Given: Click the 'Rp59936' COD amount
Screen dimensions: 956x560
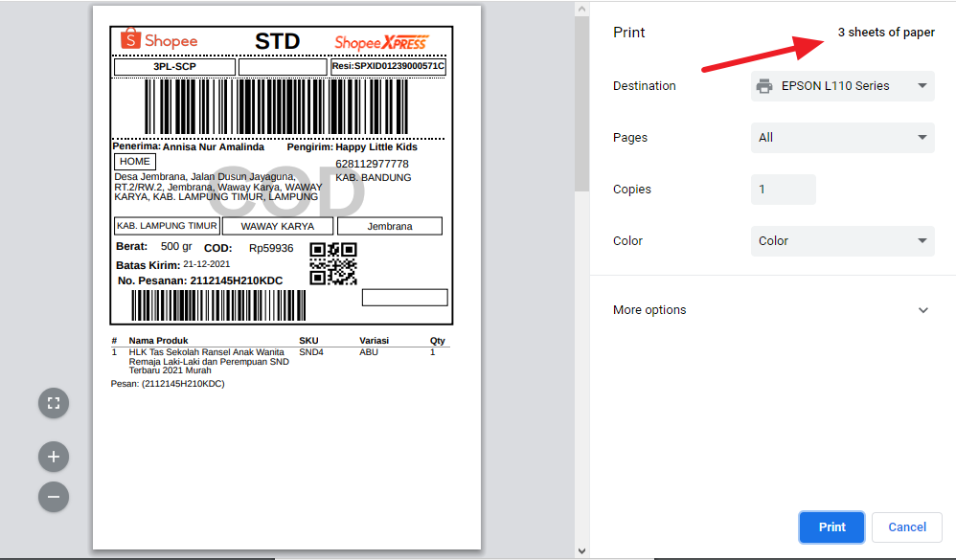Looking at the screenshot, I should point(271,248).
